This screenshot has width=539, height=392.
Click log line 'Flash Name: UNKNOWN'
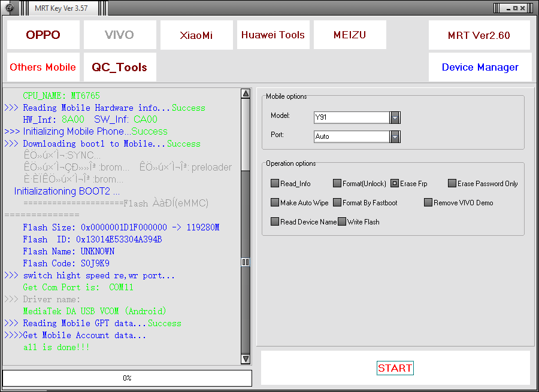click(x=68, y=251)
